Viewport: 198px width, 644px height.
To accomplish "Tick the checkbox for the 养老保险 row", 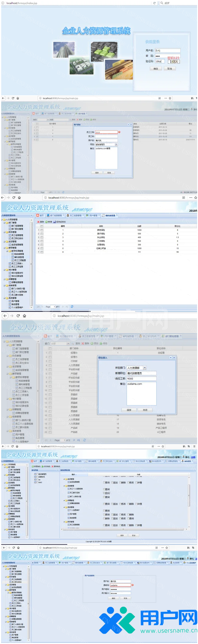I will click(x=42, y=230).
